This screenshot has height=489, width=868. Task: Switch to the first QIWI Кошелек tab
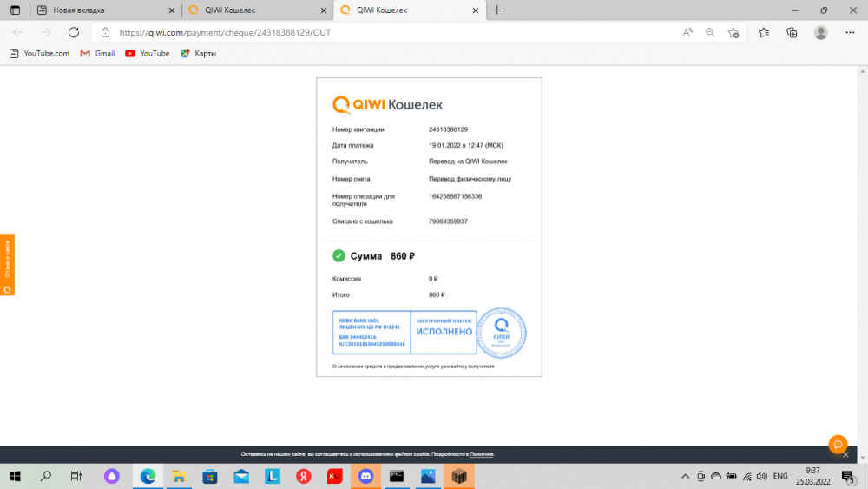(x=258, y=10)
